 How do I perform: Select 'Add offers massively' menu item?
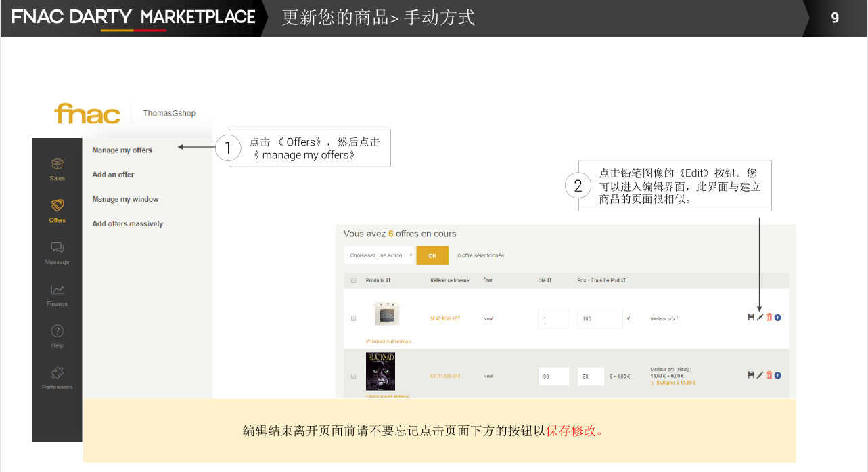coord(128,223)
